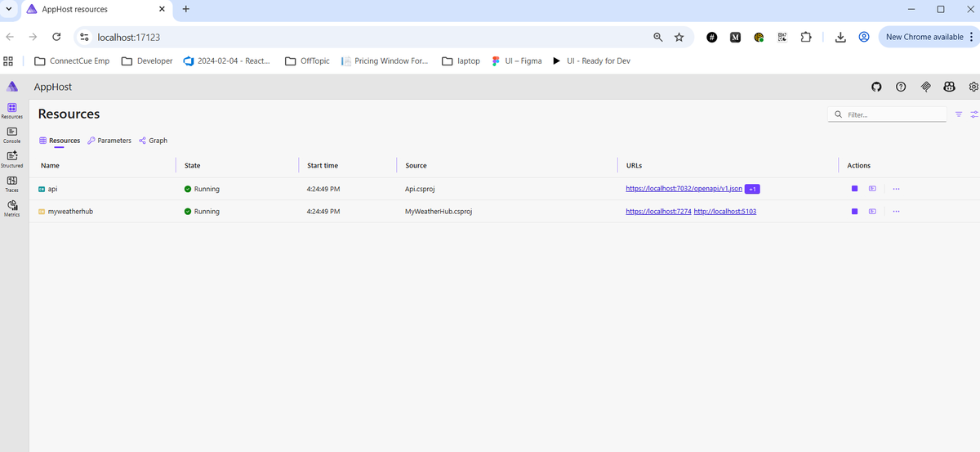Go back using browser back arrow
Viewport: 980px width, 452px height.
pyautogui.click(x=10, y=37)
